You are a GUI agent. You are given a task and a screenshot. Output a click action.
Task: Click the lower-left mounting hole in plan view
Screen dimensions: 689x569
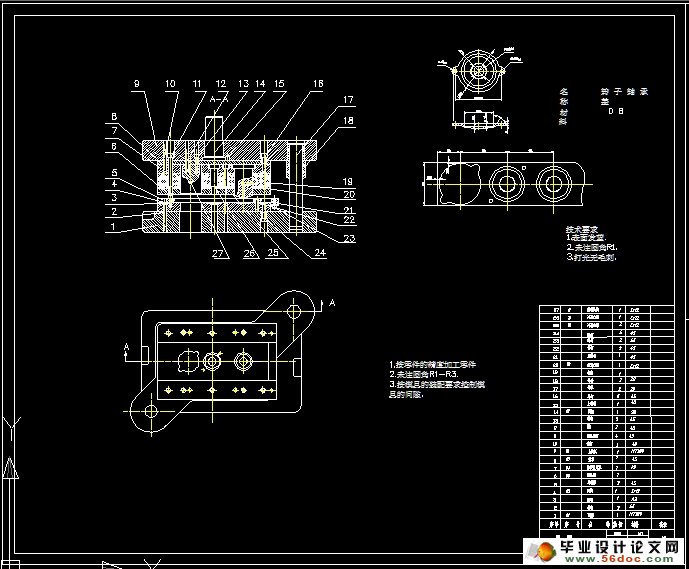point(151,410)
